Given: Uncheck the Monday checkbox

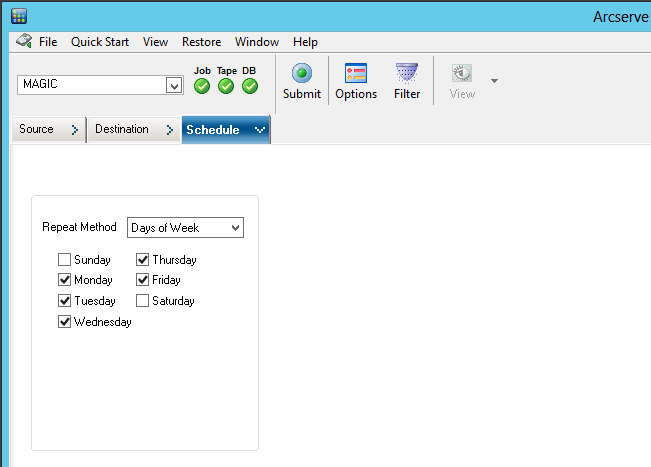Looking at the screenshot, I should [x=64, y=280].
